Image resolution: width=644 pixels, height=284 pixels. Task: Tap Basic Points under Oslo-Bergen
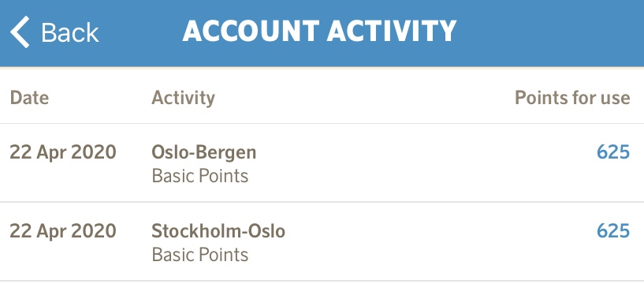200,176
